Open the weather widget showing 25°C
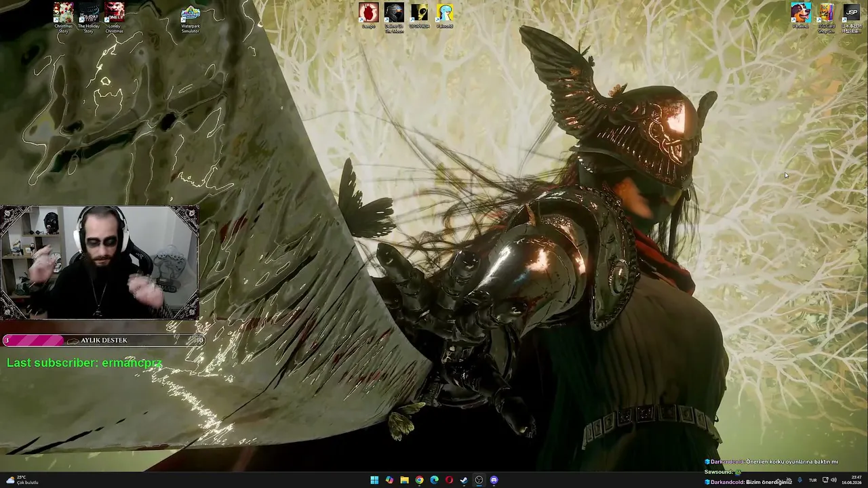This screenshot has width=868, height=488. (22, 480)
